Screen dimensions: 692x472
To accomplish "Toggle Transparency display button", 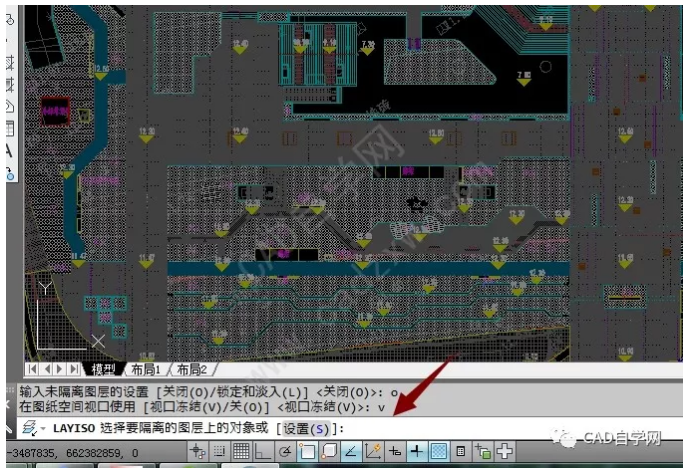I will pyautogui.click(x=439, y=451).
